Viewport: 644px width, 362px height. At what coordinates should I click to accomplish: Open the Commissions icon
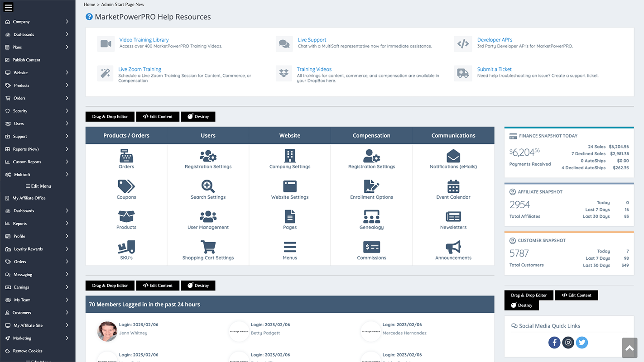[x=372, y=247]
